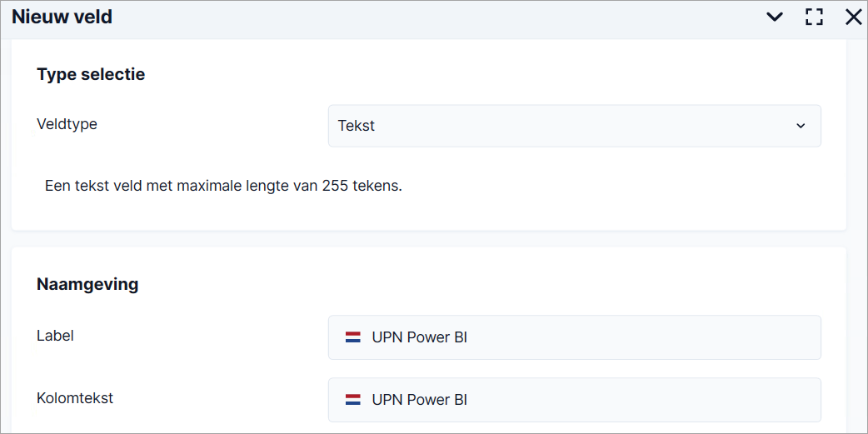Click the Label field caption
This screenshot has width=868, height=434.
click(x=55, y=336)
